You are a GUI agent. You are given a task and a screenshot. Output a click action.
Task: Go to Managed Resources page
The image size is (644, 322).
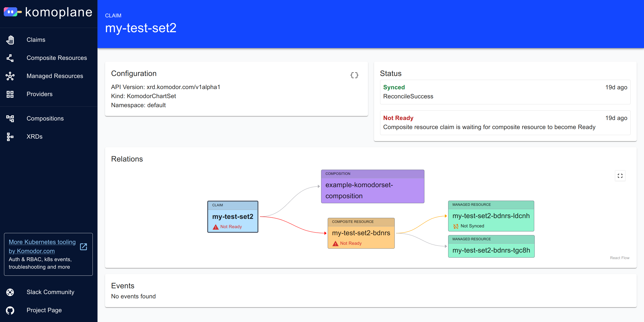click(55, 76)
